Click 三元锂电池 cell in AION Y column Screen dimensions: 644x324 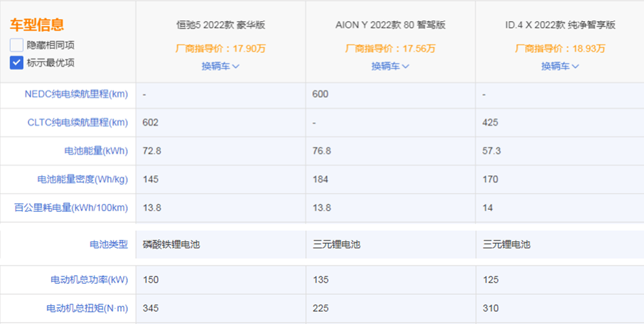pos(337,245)
